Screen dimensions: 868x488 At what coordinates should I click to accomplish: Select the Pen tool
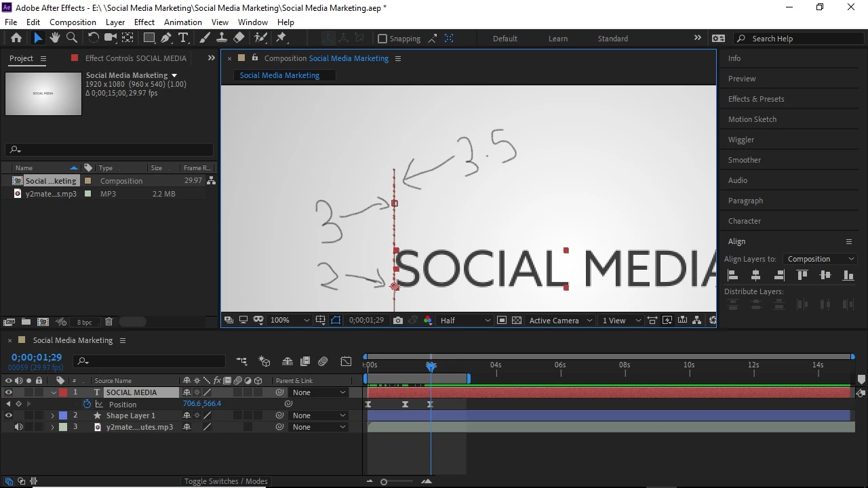pyautogui.click(x=166, y=38)
